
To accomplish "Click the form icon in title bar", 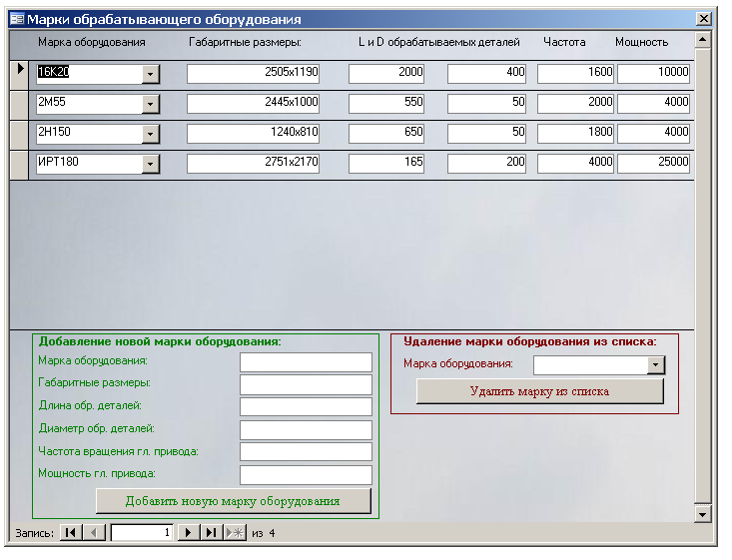I will coord(17,19).
